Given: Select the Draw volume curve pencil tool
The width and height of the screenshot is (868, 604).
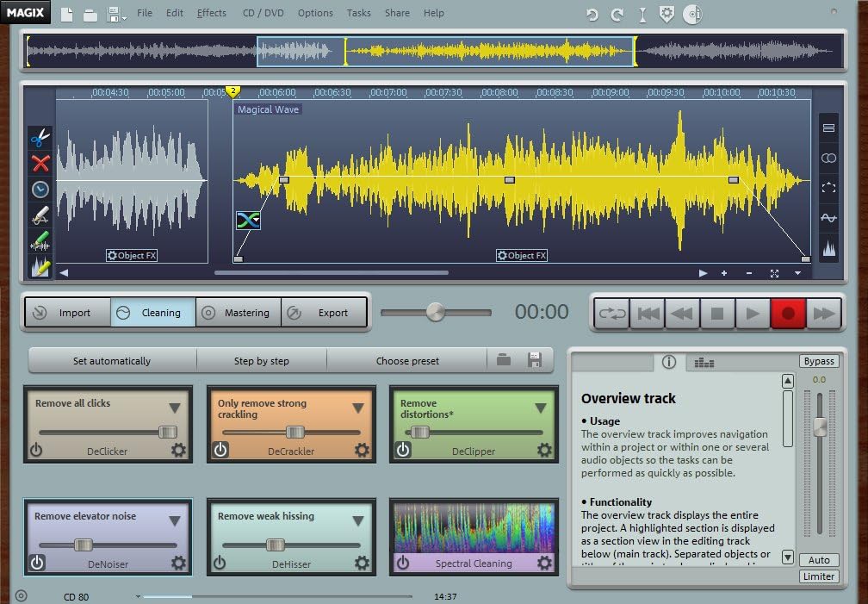Looking at the screenshot, I should [40, 216].
